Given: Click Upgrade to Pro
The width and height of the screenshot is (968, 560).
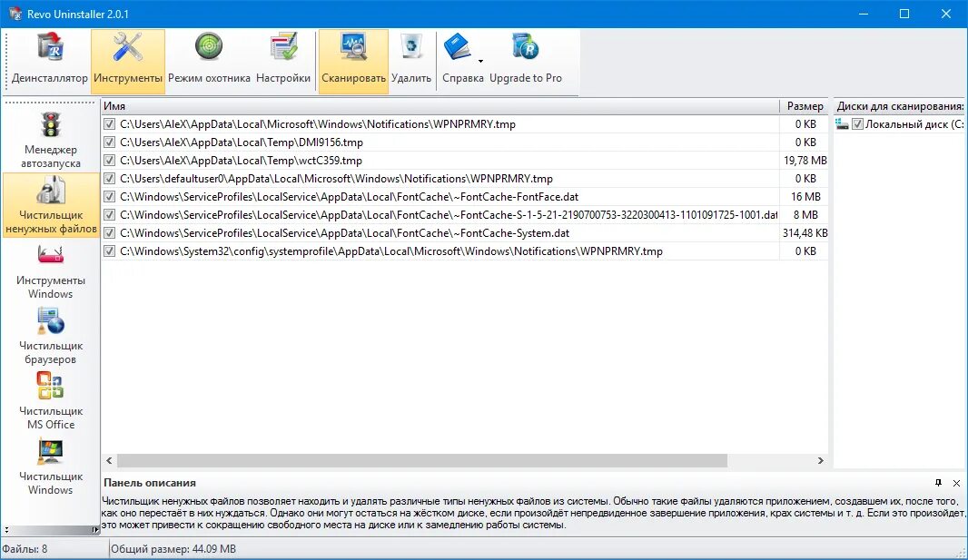Looking at the screenshot, I should (x=526, y=61).
